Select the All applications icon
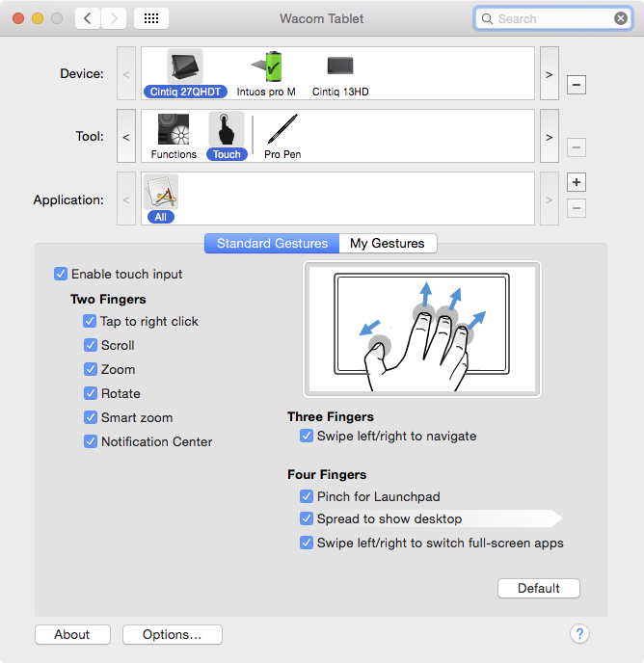This screenshot has height=663, width=644. point(161,192)
